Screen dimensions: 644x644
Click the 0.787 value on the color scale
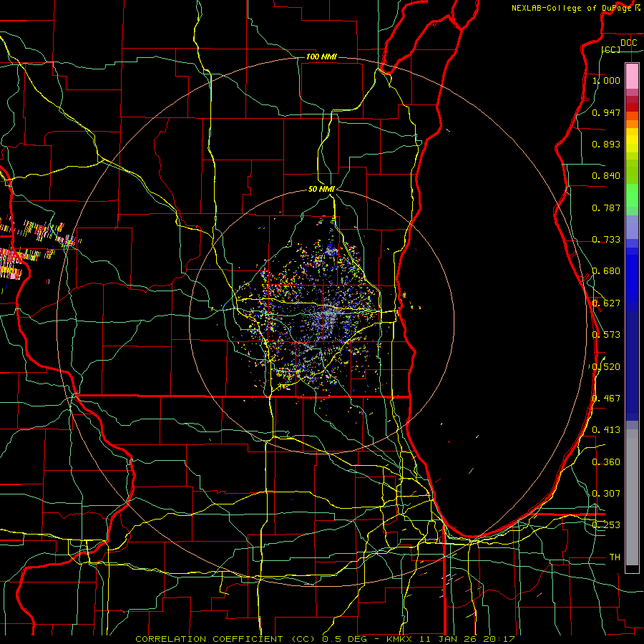click(x=606, y=208)
